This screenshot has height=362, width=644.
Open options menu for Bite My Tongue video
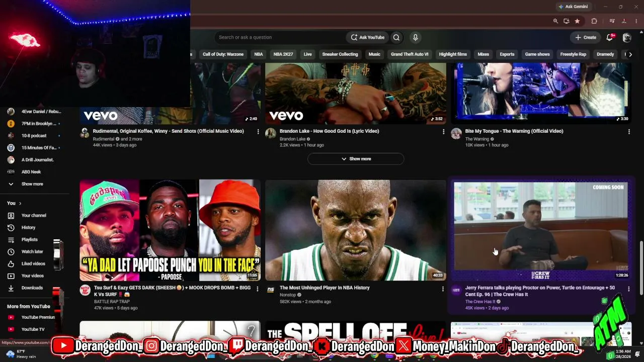[629, 132]
